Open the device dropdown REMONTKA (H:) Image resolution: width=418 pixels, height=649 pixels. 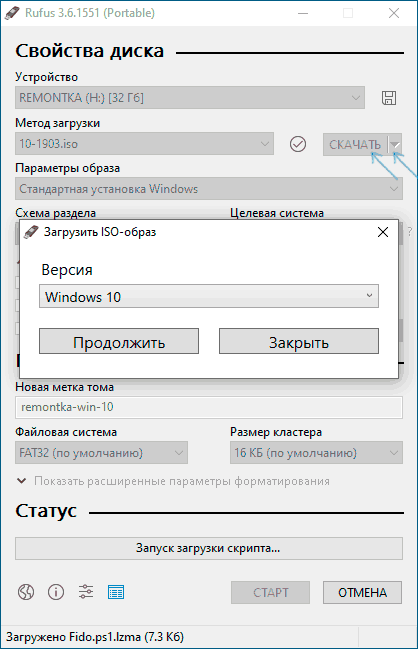tap(190, 98)
